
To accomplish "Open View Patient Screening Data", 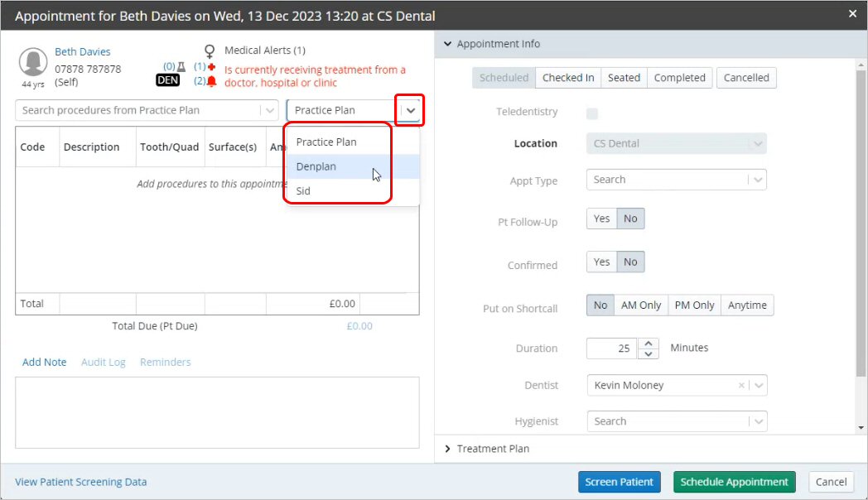I will 80,482.
